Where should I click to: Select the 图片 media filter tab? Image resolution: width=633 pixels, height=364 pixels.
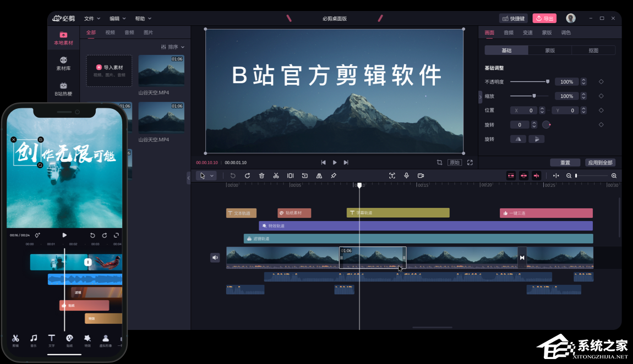(148, 32)
